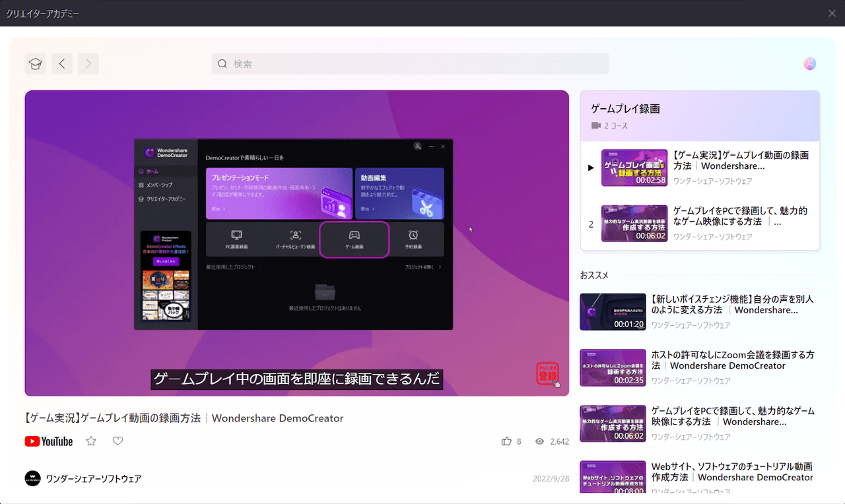Click the ワンダーシェアーソフトウェア channel logo
Screen dimensions: 845x504
(33, 479)
